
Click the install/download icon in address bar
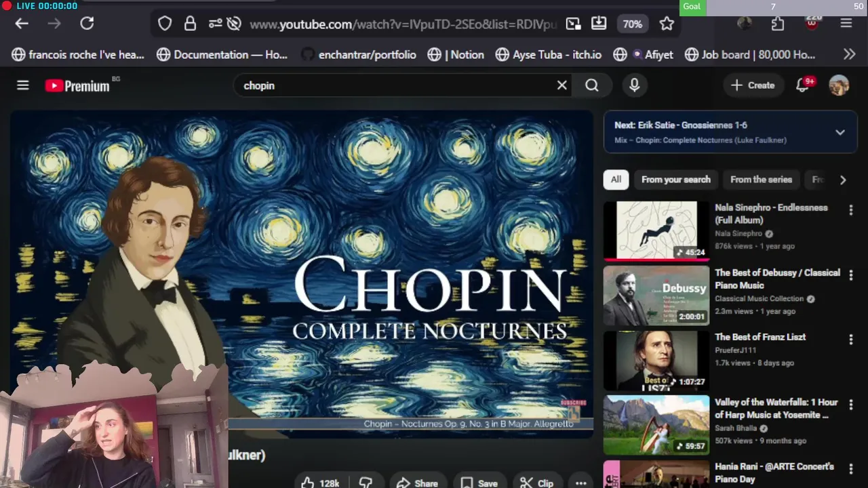[x=599, y=24]
